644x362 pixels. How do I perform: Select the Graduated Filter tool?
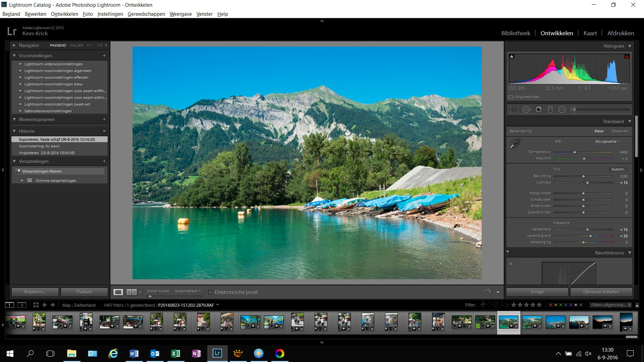(x=550, y=110)
